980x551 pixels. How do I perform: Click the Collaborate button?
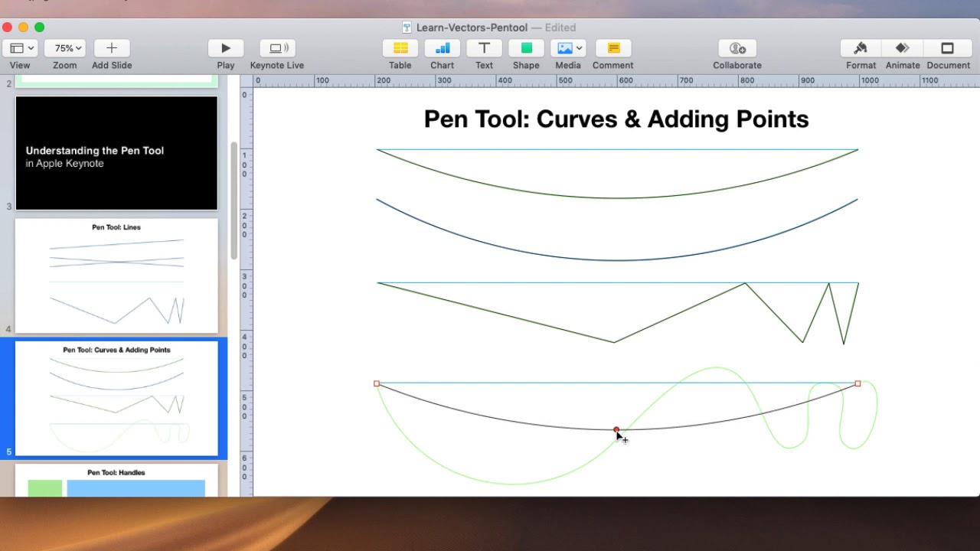click(x=737, y=48)
